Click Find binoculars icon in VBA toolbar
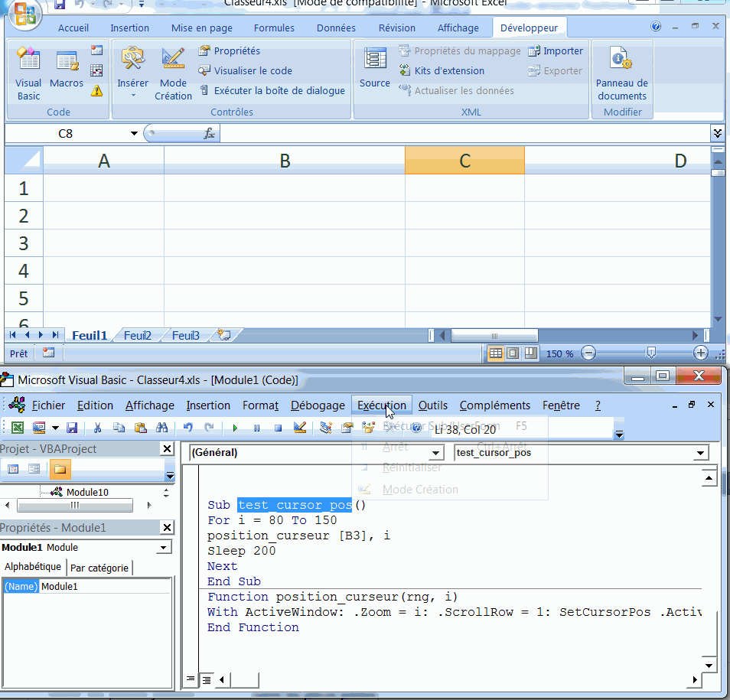 161,427
